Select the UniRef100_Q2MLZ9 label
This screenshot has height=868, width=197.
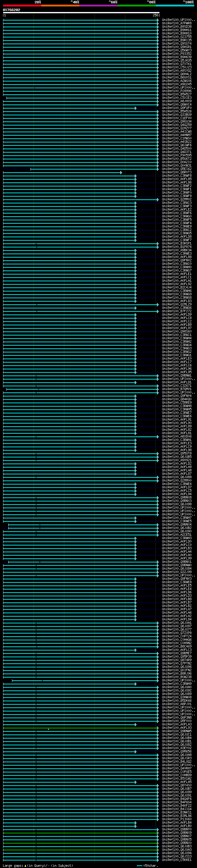(176, 304)
